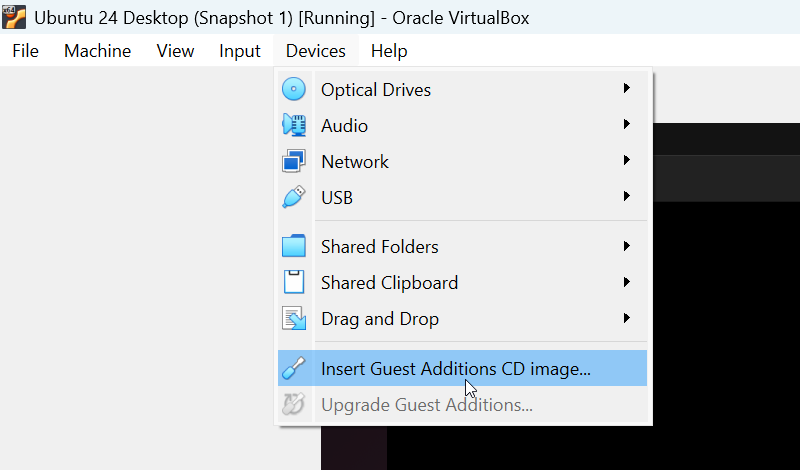Click the USB plug icon
800x470 pixels.
click(294, 197)
